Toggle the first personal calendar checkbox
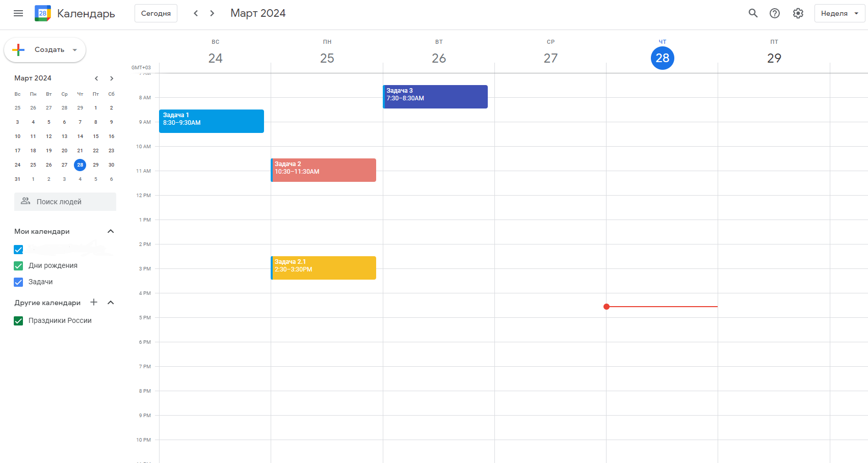This screenshot has width=868, height=463. 18,250
